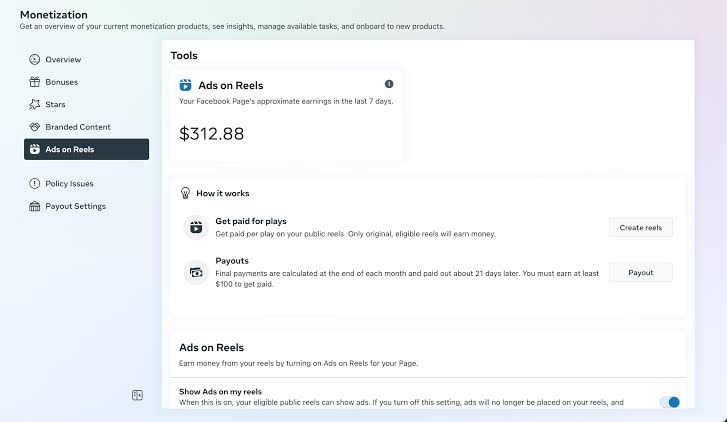Click the Bonuses gift icon
Screen dimensions: 727x422
(x=35, y=82)
